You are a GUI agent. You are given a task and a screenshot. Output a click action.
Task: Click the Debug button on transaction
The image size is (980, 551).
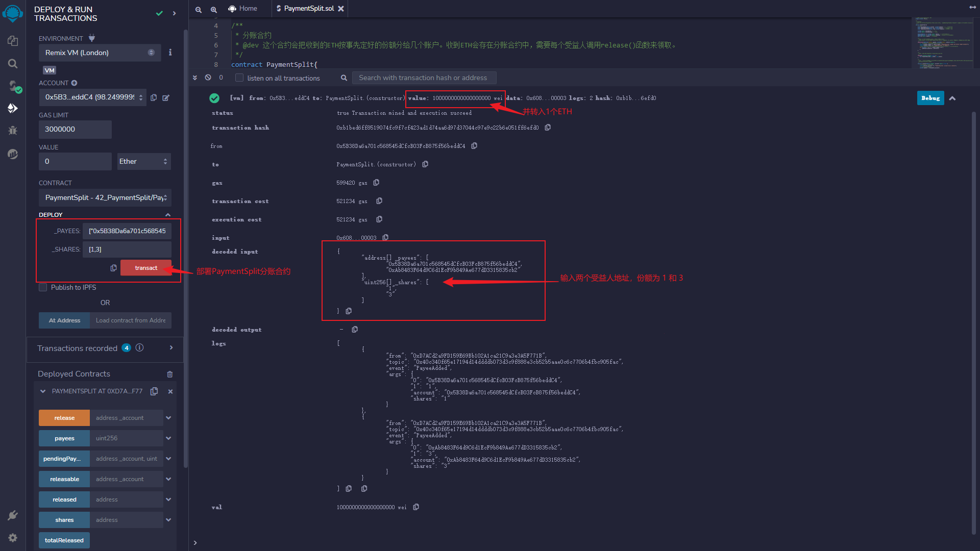[931, 98]
